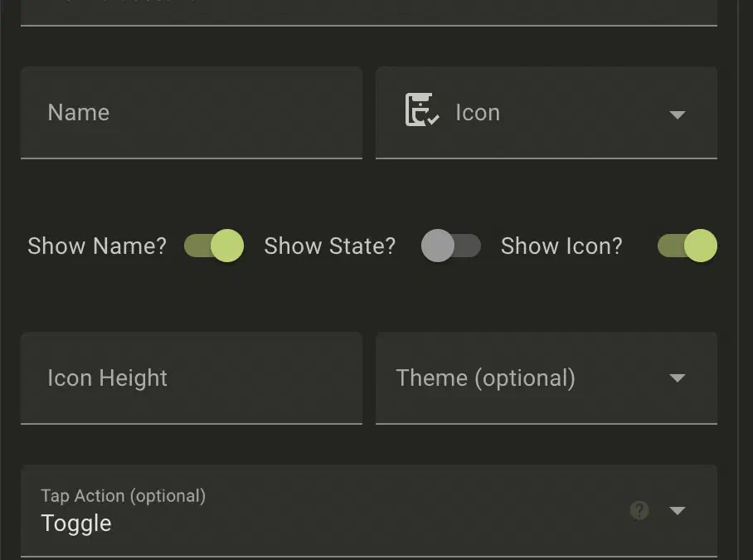Click the coffee maker check icon preview

tap(422, 110)
